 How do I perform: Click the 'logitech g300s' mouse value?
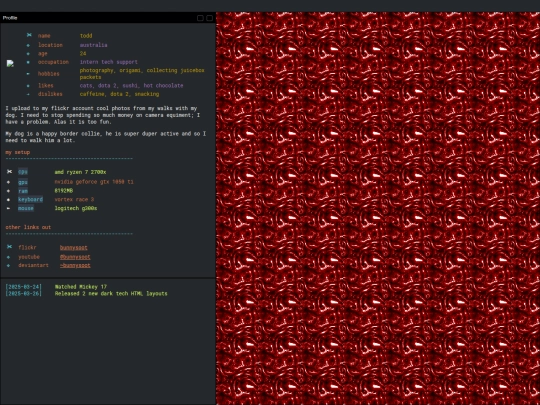point(76,208)
